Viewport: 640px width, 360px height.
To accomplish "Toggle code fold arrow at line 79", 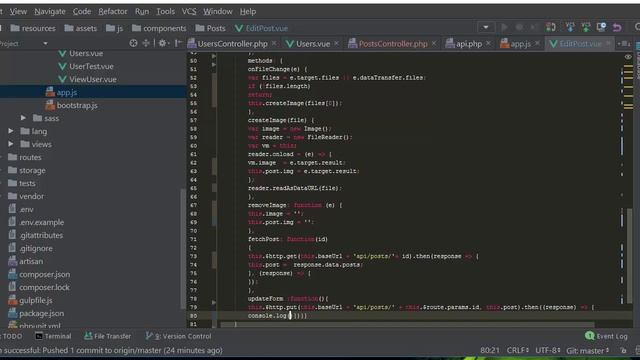I will point(214,302).
